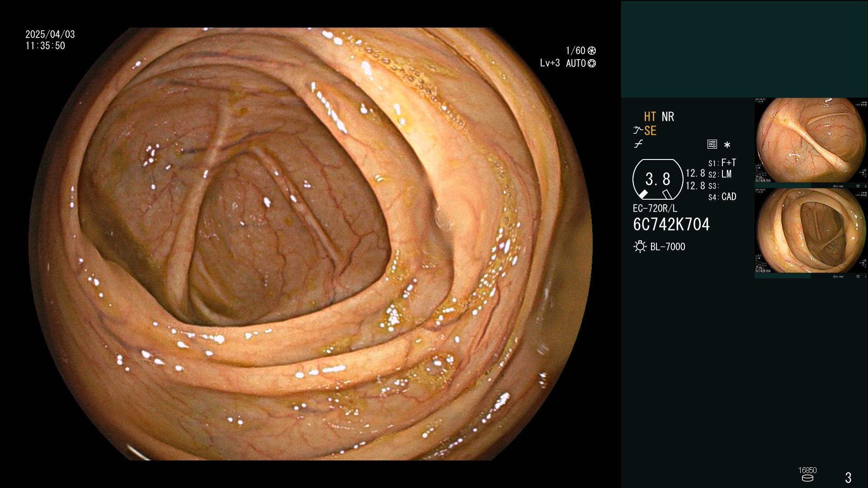Click the lower 12.8 diameter value
This screenshot has height=488, width=868.
pos(695,186)
